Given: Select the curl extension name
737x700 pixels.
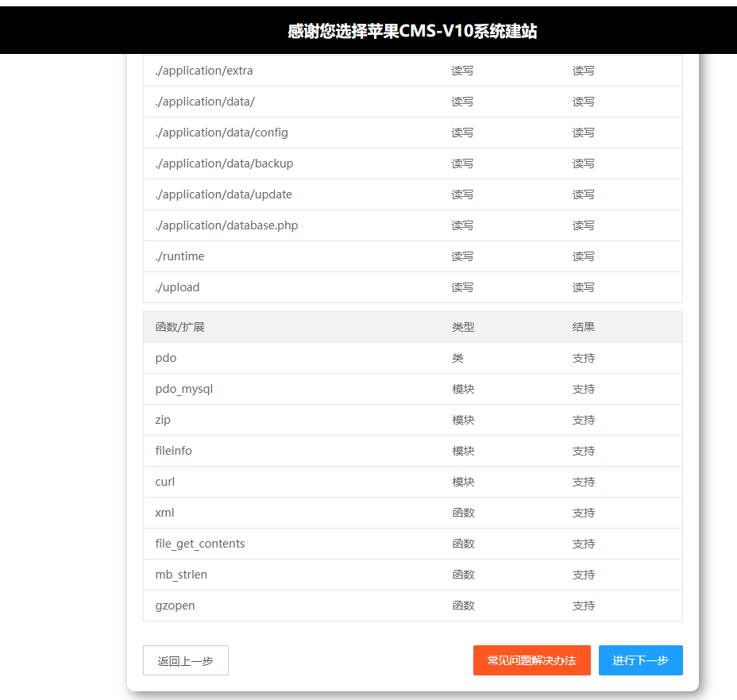Looking at the screenshot, I should [x=165, y=482].
